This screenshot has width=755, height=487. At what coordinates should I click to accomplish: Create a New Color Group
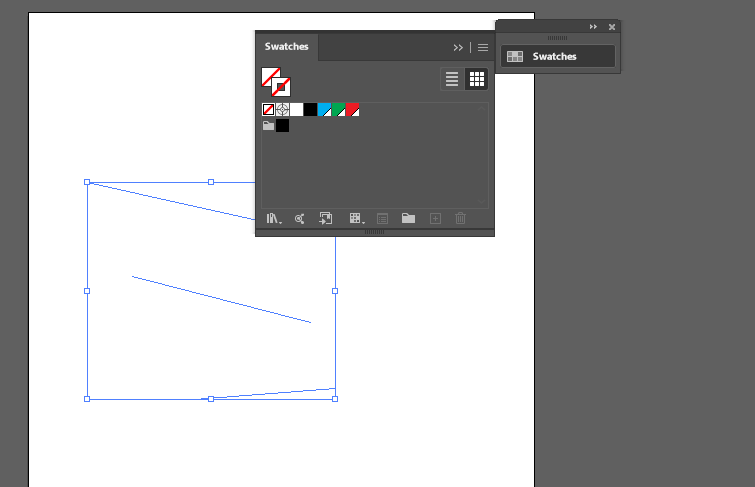pyautogui.click(x=408, y=218)
